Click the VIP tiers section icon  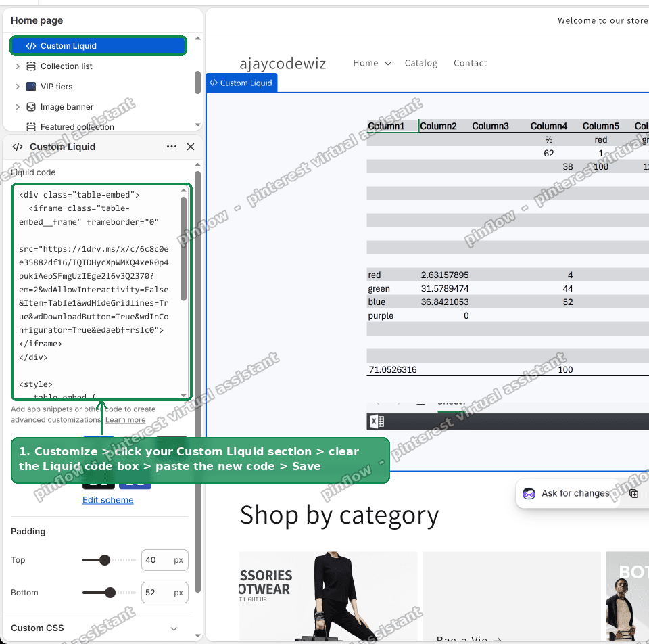tap(31, 87)
